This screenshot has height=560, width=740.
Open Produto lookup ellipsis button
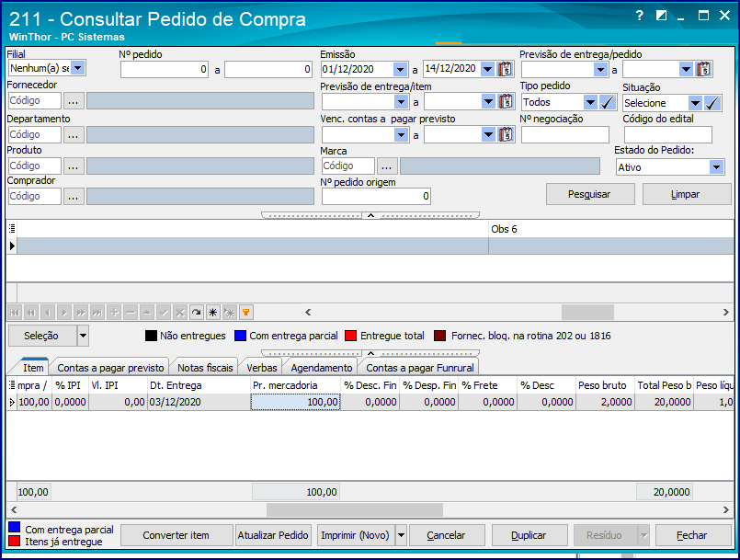click(x=74, y=166)
